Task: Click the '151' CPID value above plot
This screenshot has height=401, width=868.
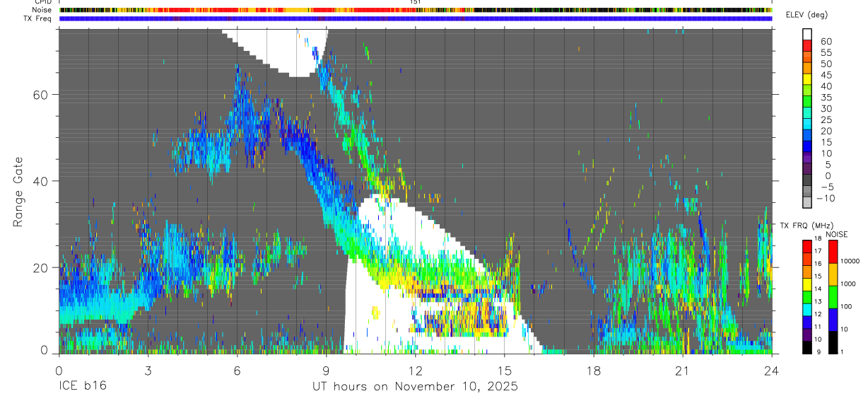Action: coord(415,2)
